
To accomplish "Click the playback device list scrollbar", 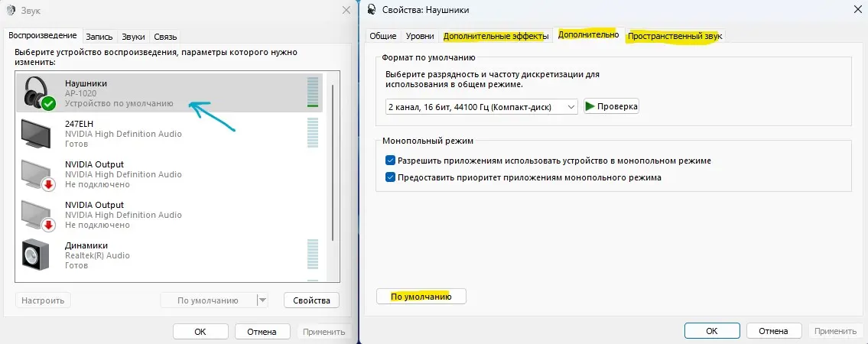I will (332, 163).
